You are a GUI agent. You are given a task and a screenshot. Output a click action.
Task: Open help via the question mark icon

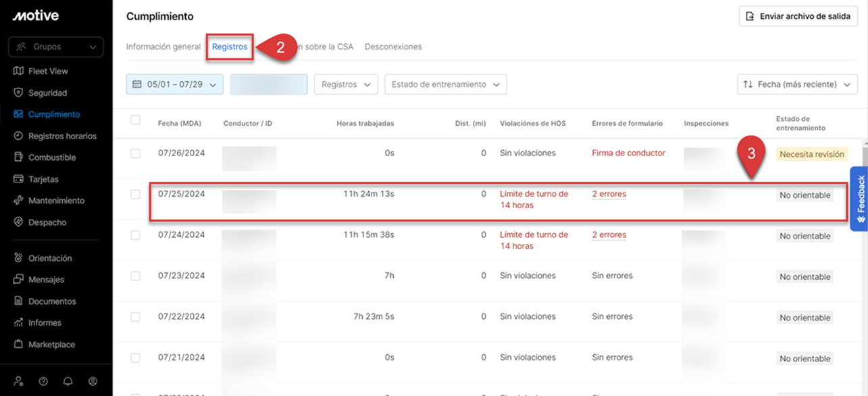coord(43,381)
